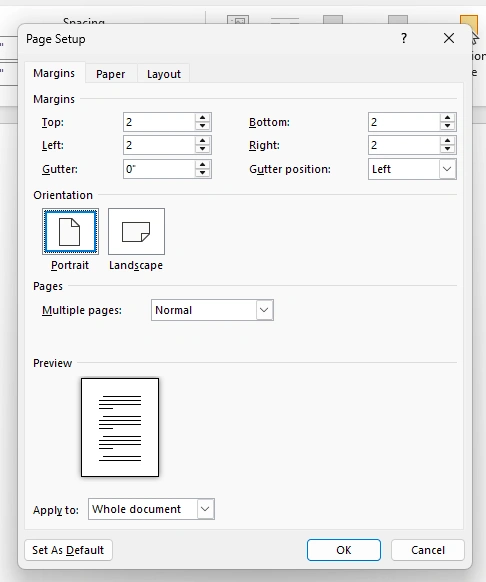Click the Cancel button

pos(428,550)
